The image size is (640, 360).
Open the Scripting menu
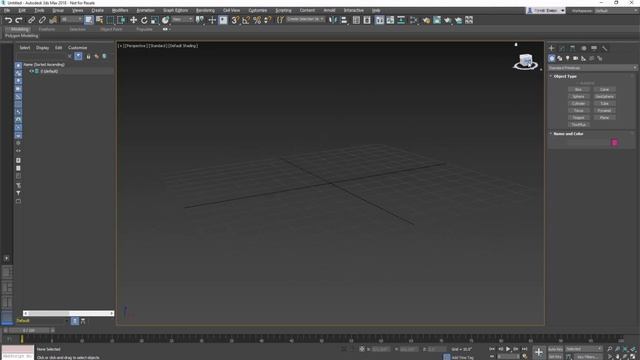coord(283,10)
